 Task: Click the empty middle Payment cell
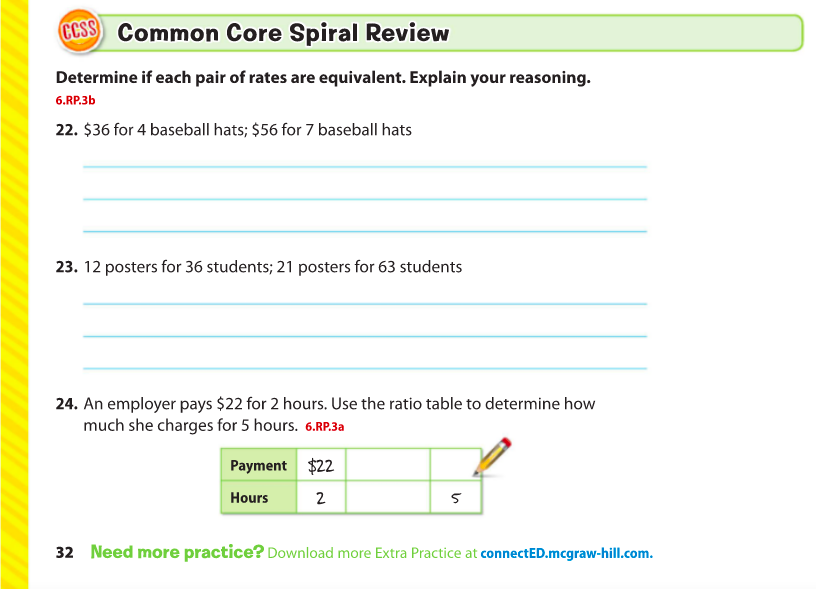click(x=387, y=465)
